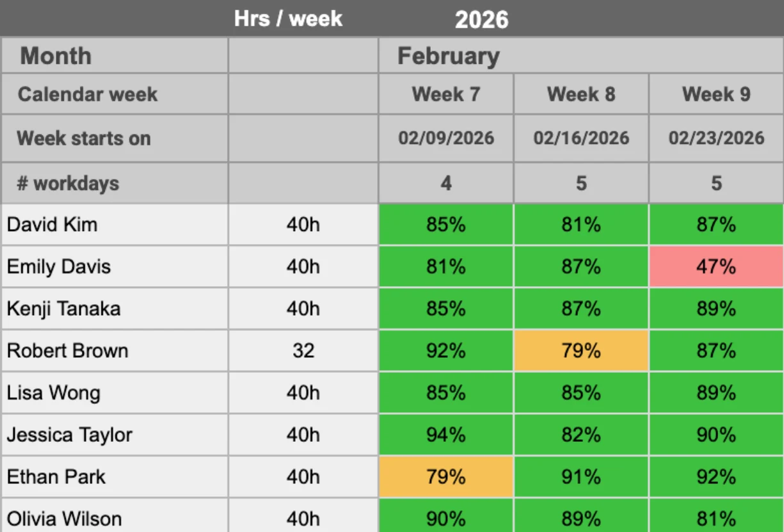
Task: Select Week 7's workdays value 4
Action: (446, 184)
